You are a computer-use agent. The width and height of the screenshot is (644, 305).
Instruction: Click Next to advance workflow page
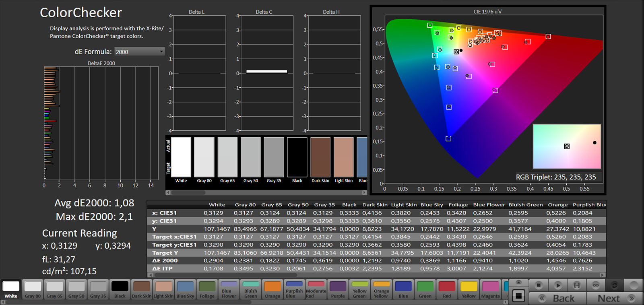point(615,298)
